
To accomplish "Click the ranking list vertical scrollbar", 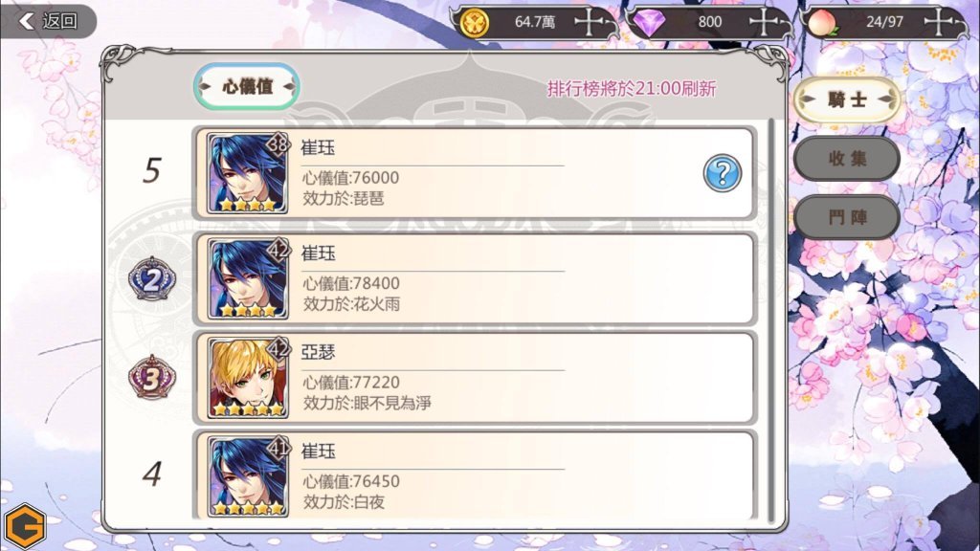I will [x=770, y=320].
